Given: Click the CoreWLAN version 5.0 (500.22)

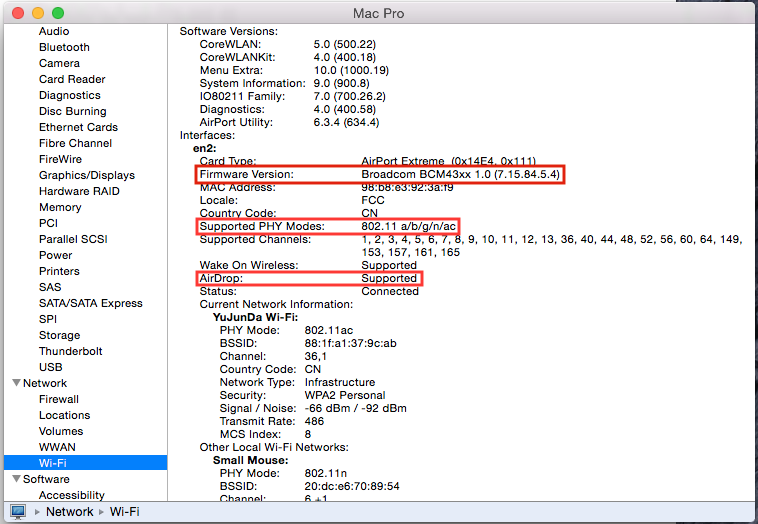Looking at the screenshot, I should [x=345, y=44].
